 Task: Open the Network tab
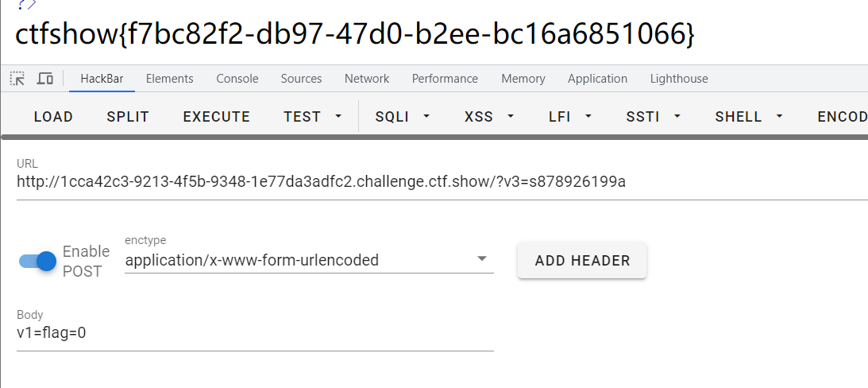pyautogui.click(x=367, y=79)
